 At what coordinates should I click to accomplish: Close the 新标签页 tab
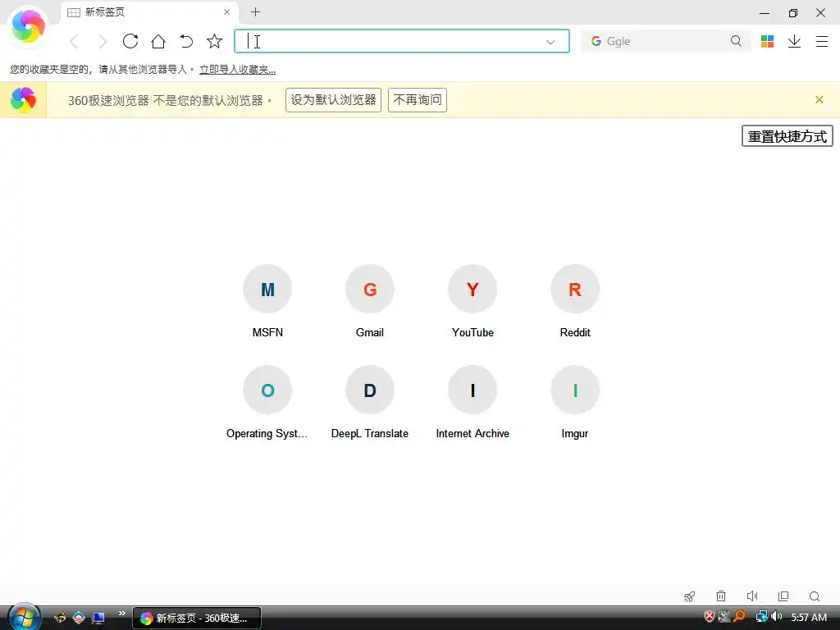tap(226, 11)
